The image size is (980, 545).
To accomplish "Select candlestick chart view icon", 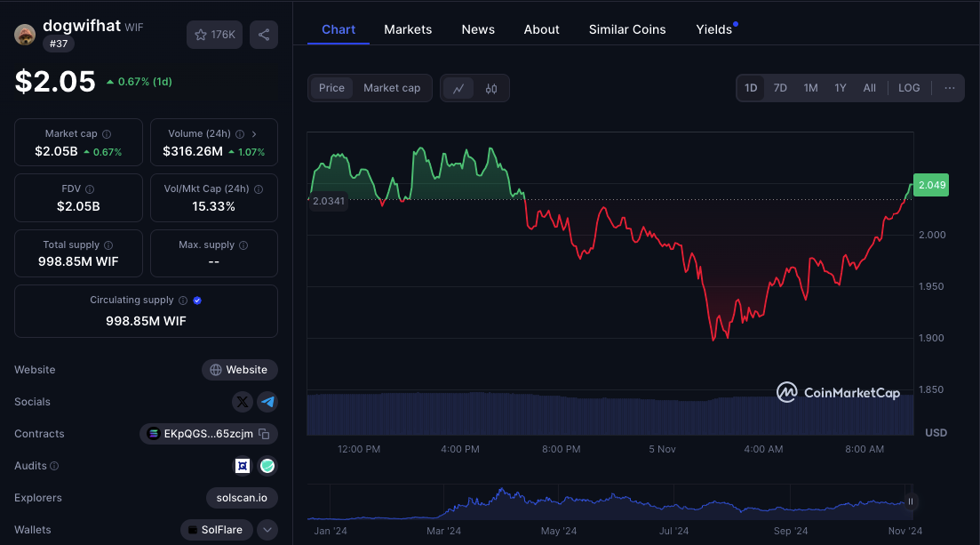I will pyautogui.click(x=491, y=88).
